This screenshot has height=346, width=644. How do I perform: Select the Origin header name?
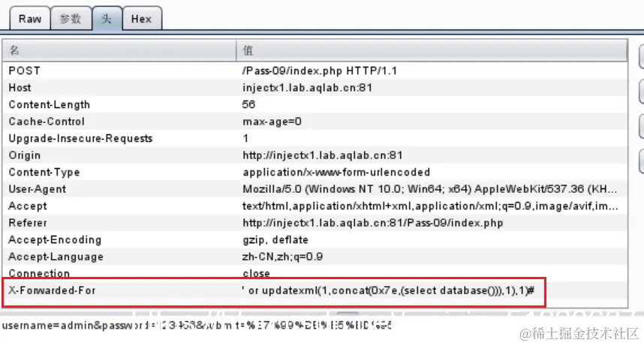(25, 155)
